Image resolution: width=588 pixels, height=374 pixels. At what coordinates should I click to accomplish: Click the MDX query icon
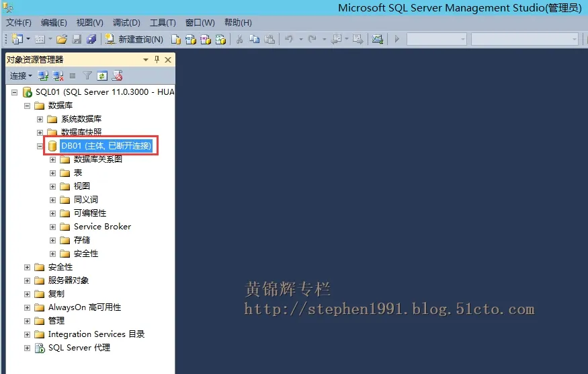[x=190, y=39]
